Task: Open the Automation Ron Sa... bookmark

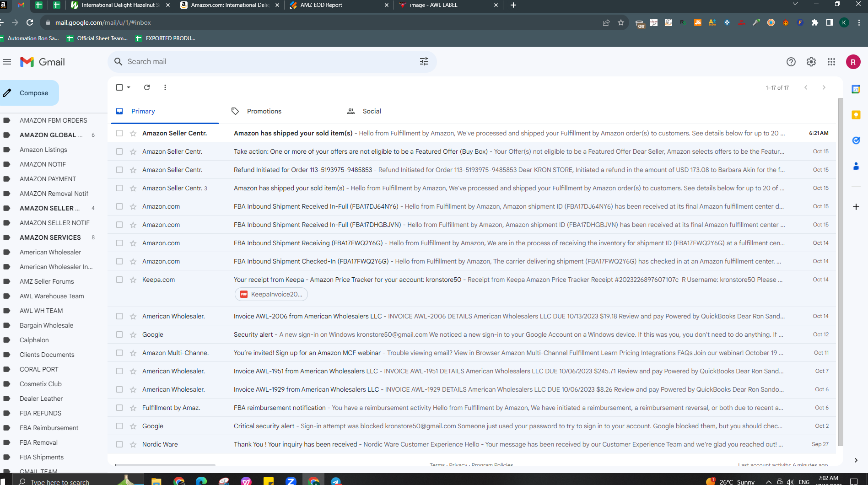Action: point(30,38)
